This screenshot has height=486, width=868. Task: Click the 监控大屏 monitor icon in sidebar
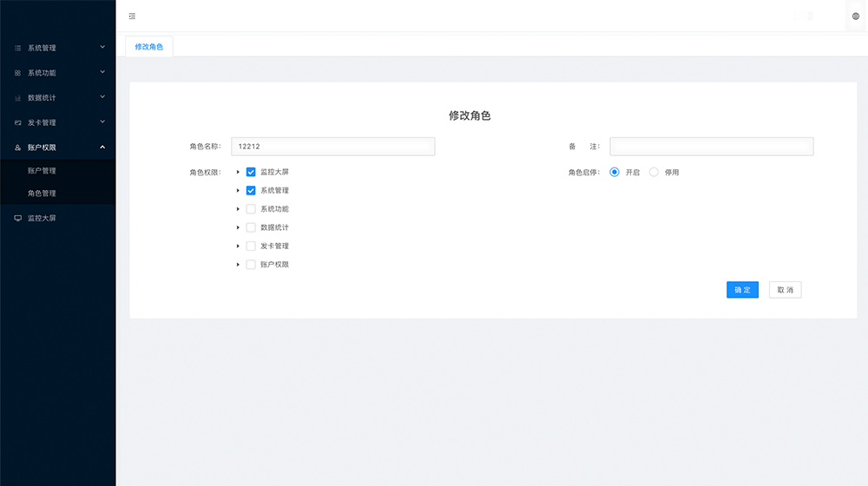(18, 218)
